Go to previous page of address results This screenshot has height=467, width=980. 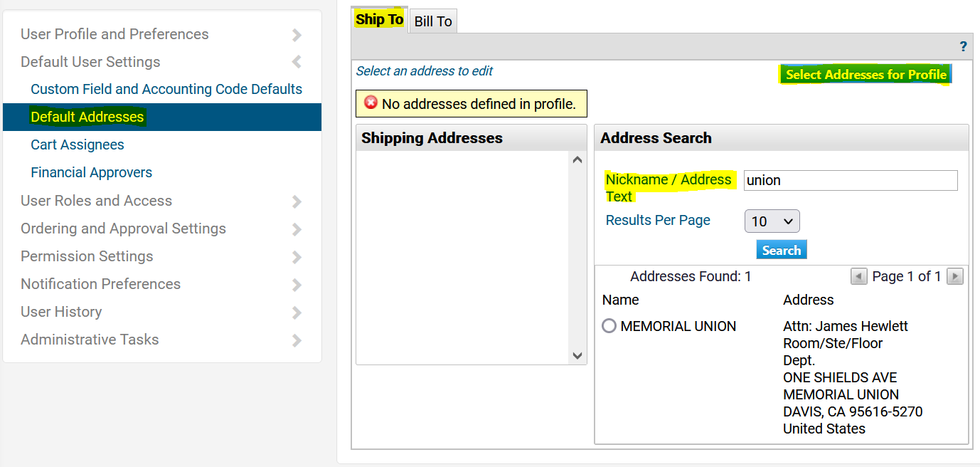point(859,276)
